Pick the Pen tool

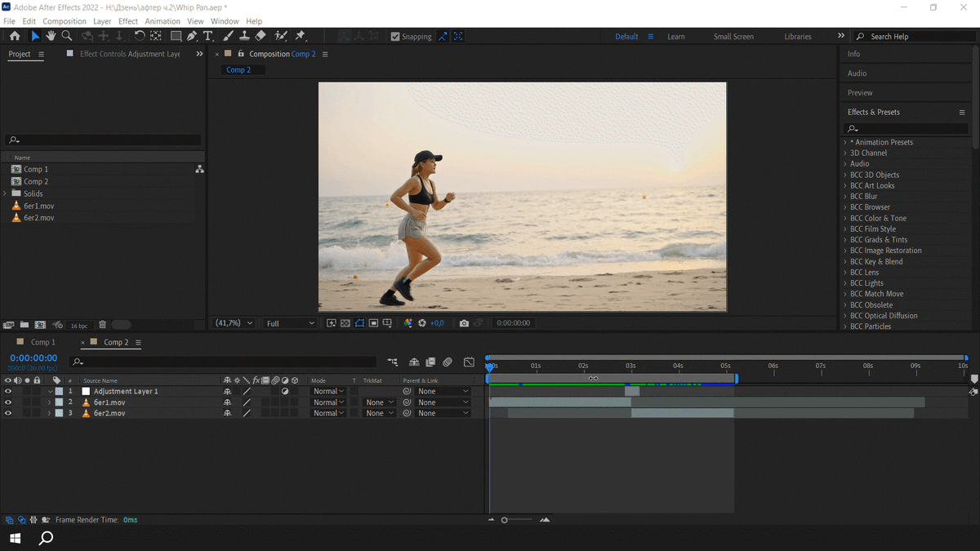coord(192,36)
